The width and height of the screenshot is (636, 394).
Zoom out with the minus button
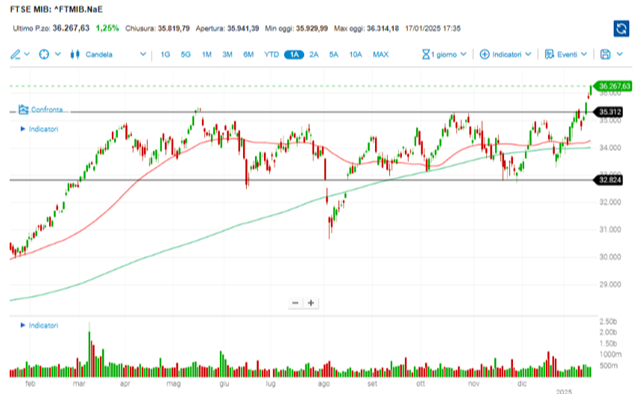[295, 303]
